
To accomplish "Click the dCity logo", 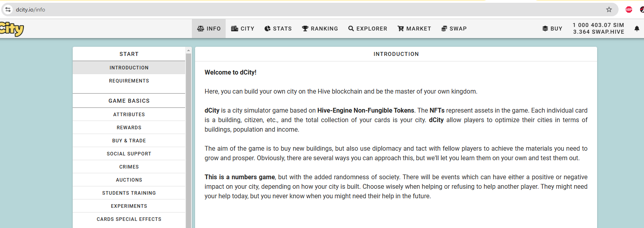I will [12, 29].
